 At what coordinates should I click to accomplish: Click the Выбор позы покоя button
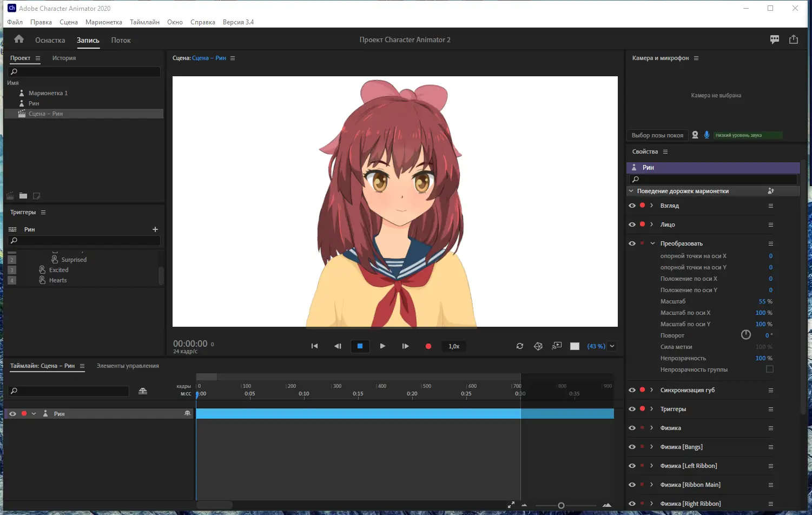(657, 135)
